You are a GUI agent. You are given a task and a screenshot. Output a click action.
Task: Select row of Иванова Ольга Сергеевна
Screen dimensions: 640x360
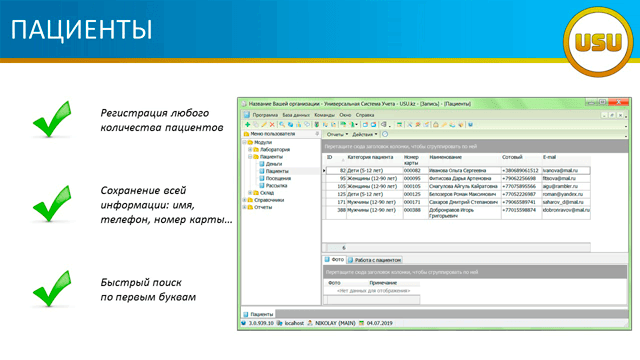click(x=457, y=170)
